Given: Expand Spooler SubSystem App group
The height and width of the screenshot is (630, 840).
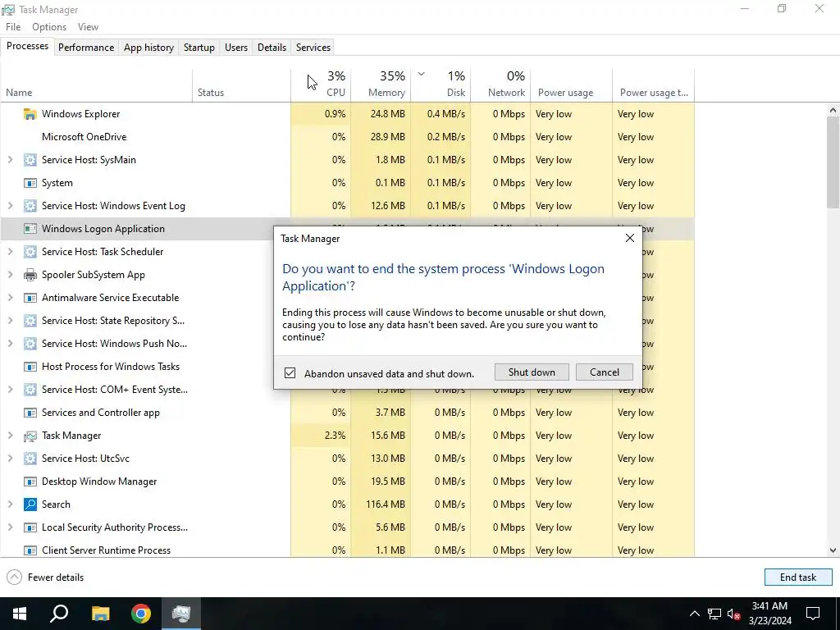Looking at the screenshot, I should [10, 275].
